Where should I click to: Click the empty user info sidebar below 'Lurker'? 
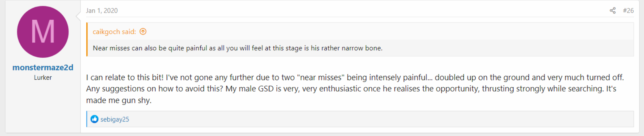tap(43, 107)
